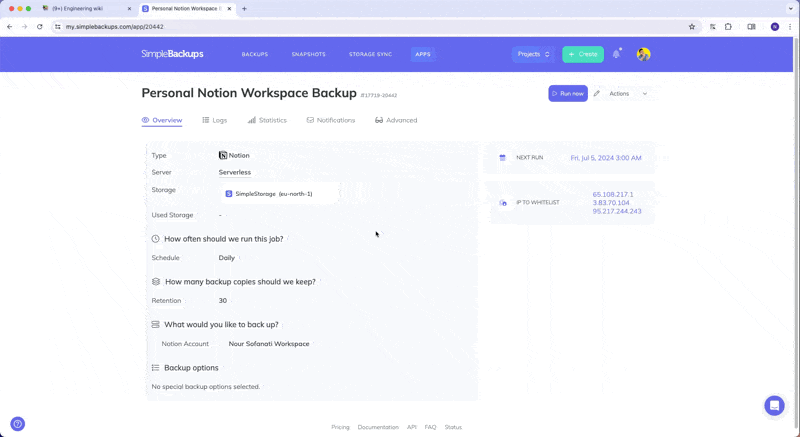Open the Chrome three-dot menu
The width and height of the screenshot is (800, 437).
(790, 27)
